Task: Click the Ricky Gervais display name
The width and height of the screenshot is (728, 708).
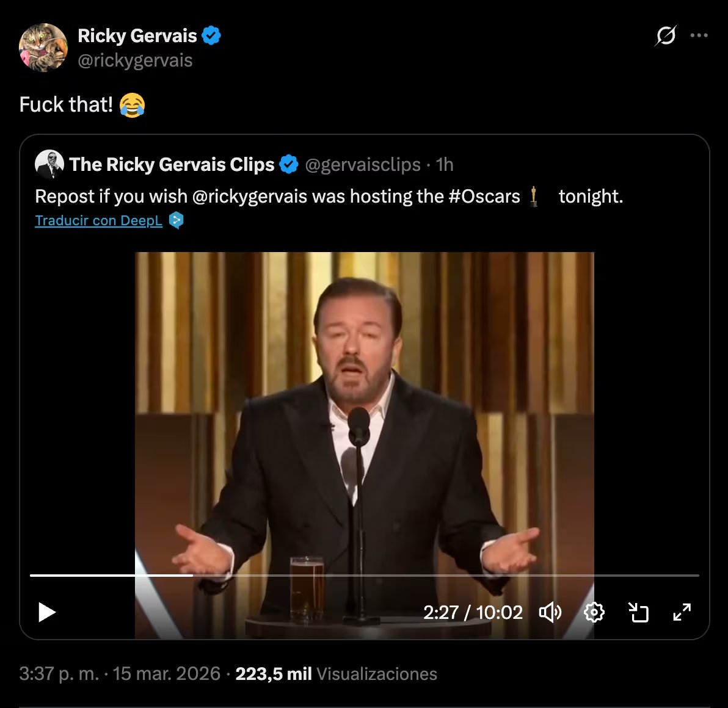Action: 137,36
